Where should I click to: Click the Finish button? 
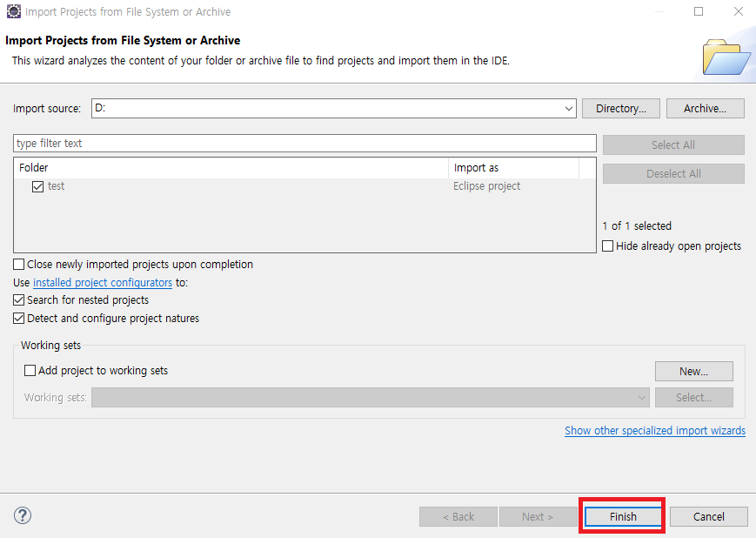623,517
